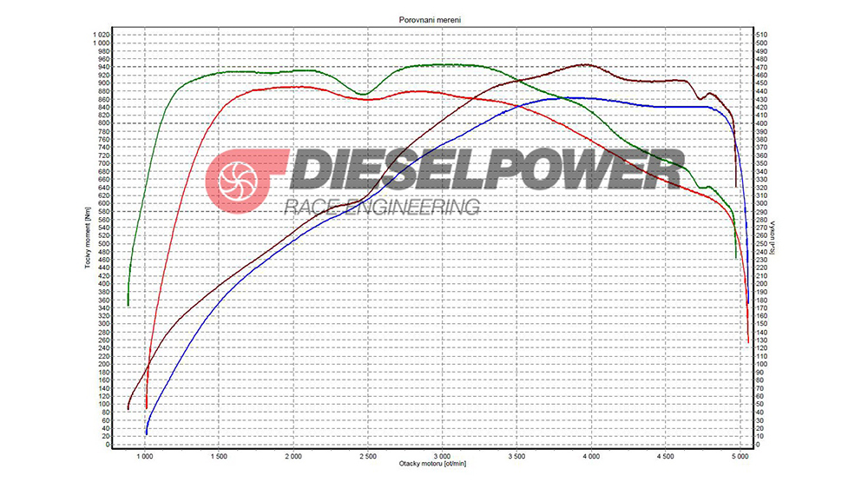The height and width of the screenshot is (489, 868).
Task: Select "250" on the PS power axis
Action: (762, 244)
